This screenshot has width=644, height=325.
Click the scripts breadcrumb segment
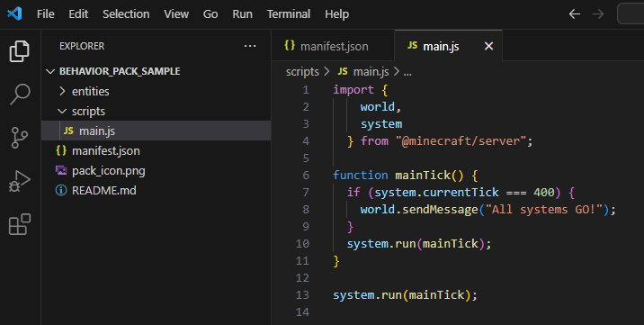[302, 71]
